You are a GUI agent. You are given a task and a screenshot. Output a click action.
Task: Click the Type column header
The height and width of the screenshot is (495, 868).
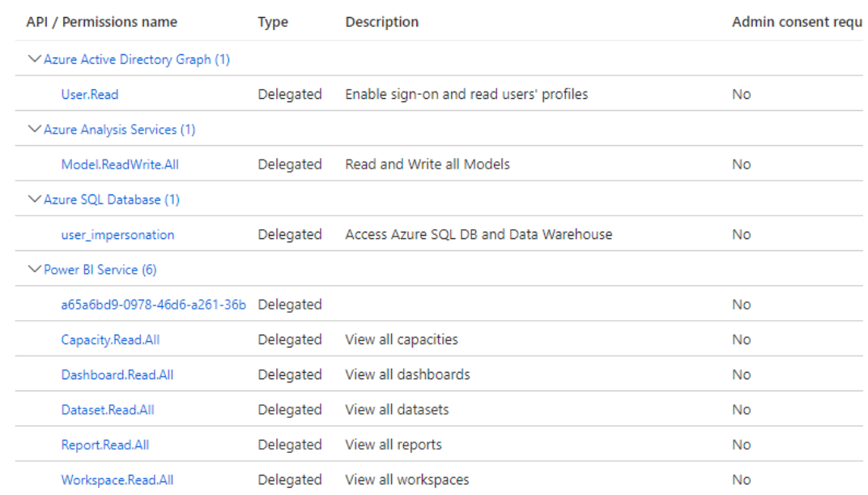(x=273, y=22)
